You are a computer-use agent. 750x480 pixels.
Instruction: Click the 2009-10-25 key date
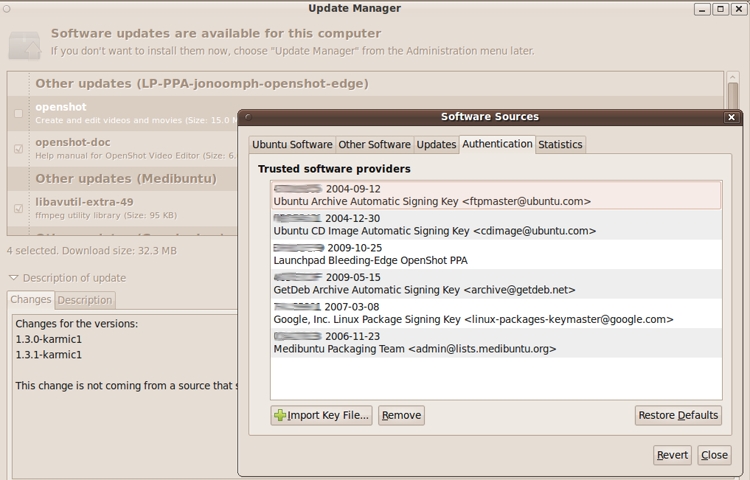point(354,248)
